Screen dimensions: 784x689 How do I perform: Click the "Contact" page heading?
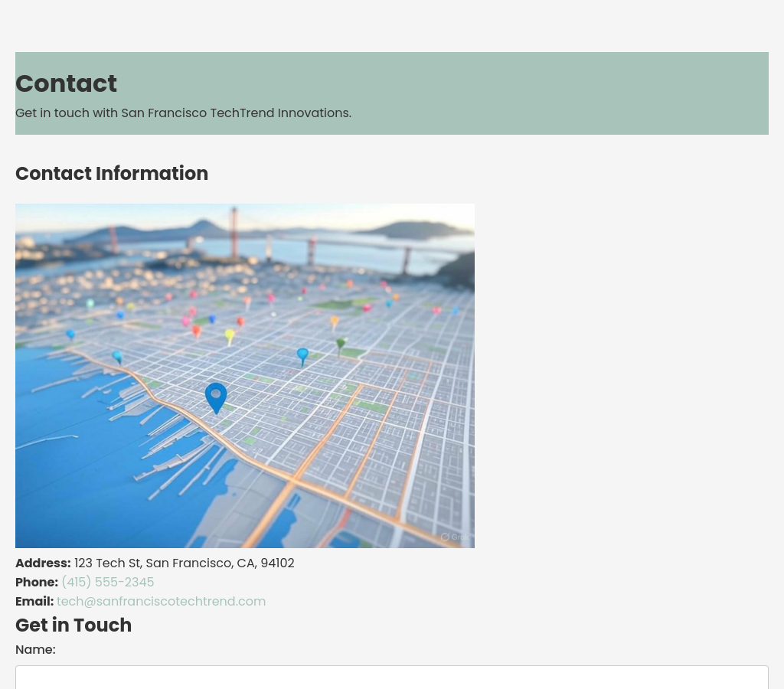(66, 83)
